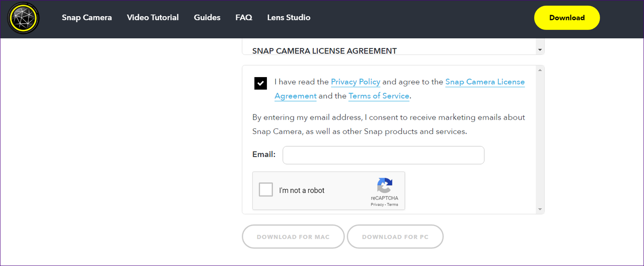Go to the Guides section

pyautogui.click(x=207, y=18)
